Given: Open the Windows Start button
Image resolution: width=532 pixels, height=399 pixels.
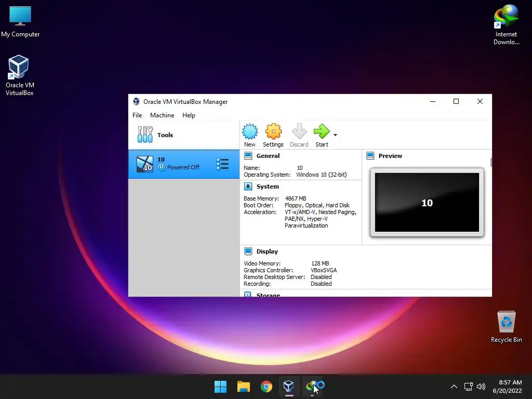Looking at the screenshot, I should 220,387.
